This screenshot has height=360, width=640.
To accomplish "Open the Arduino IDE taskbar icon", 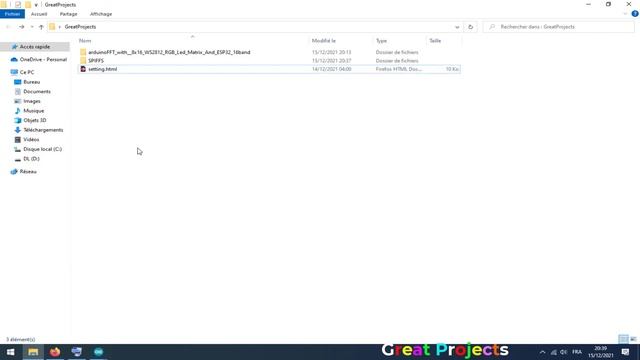I will [x=98, y=352].
